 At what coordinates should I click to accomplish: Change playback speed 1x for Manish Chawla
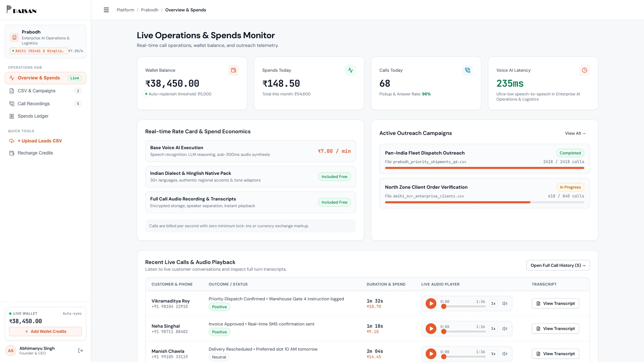493,354
